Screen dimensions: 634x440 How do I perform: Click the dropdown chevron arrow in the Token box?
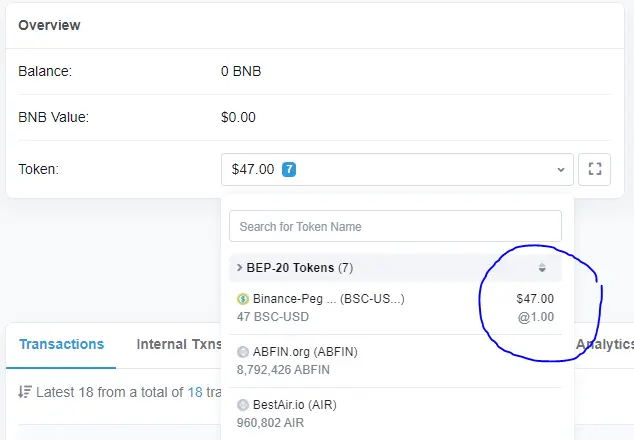[x=560, y=169]
